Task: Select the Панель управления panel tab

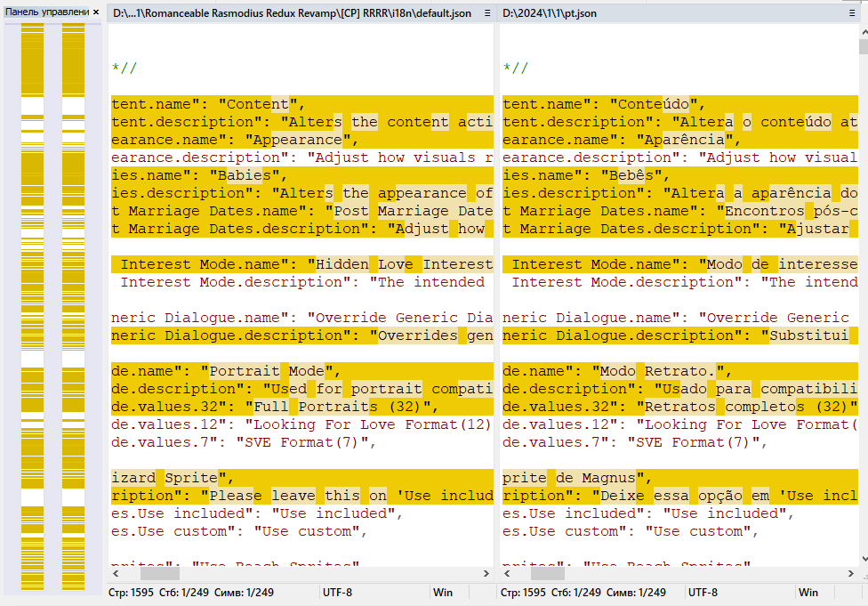Action: [x=46, y=12]
